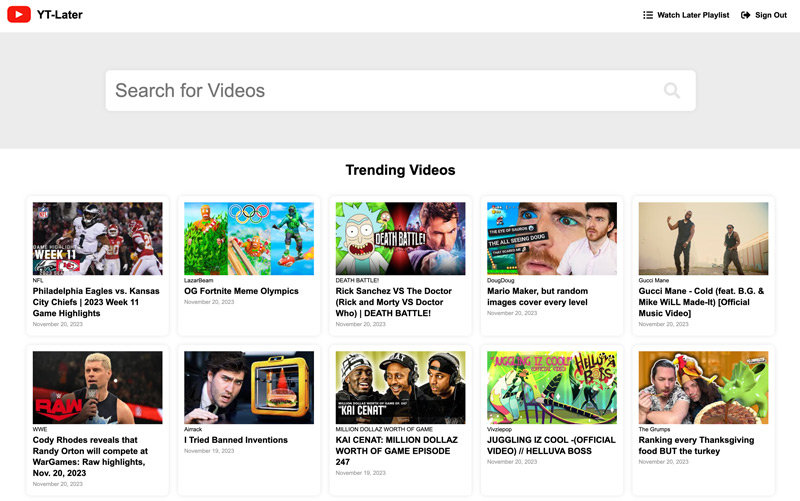Click the YT-Later red play logo icon
Viewport: 800px width, 501px height.
[x=19, y=14]
